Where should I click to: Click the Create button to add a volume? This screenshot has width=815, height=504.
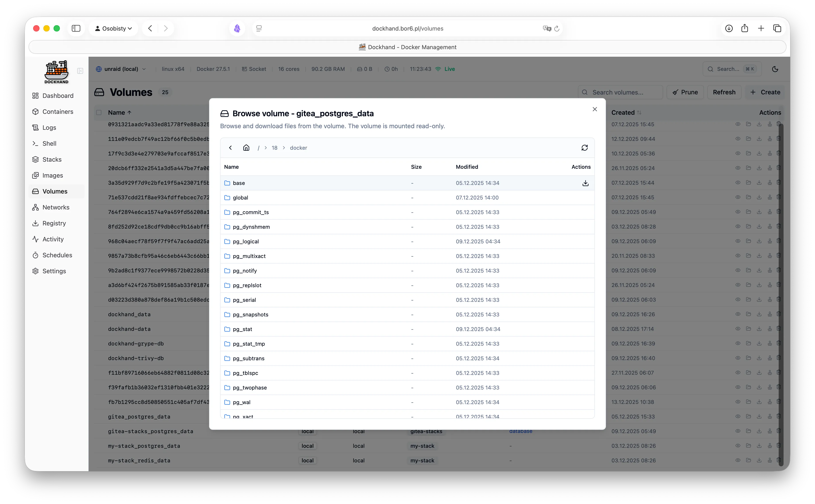click(x=765, y=92)
